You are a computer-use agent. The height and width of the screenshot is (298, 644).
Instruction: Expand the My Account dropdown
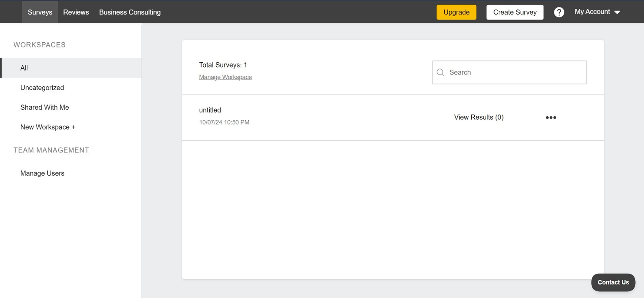597,12
